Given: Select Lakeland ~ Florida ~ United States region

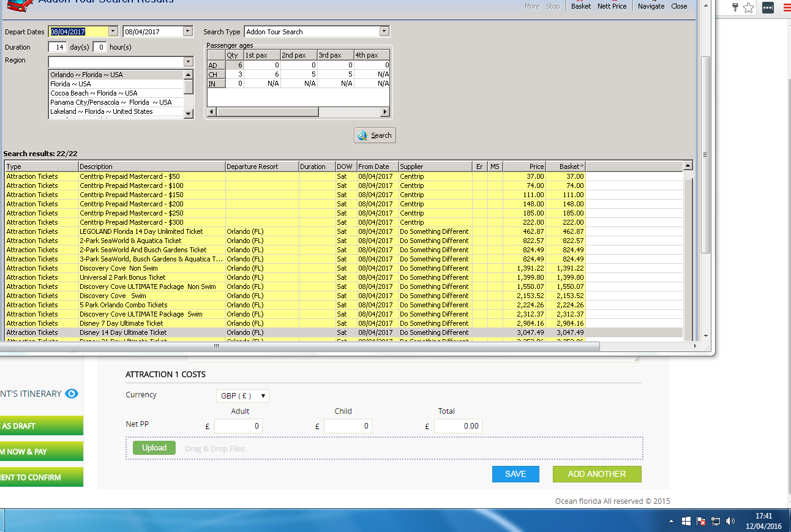Looking at the screenshot, I should coord(116,111).
